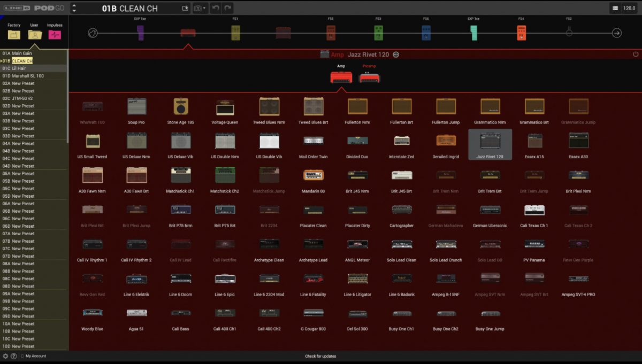
Task: Pick the ANGL Meteor amp thumbnail
Action: pyautogui.click(x=357, y=244)
